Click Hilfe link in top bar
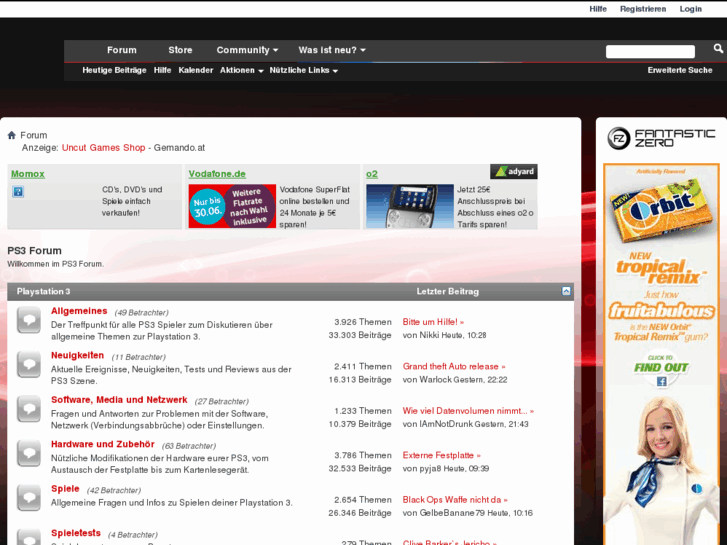This screenshot has width=727, height=545. (598, 9)
